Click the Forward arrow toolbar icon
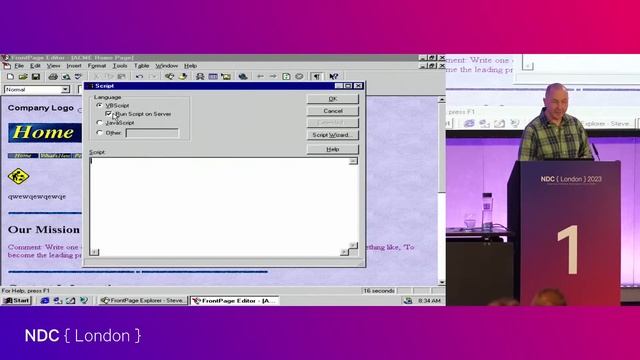Screen dimensions: 640x360 [x=273, y=77]
